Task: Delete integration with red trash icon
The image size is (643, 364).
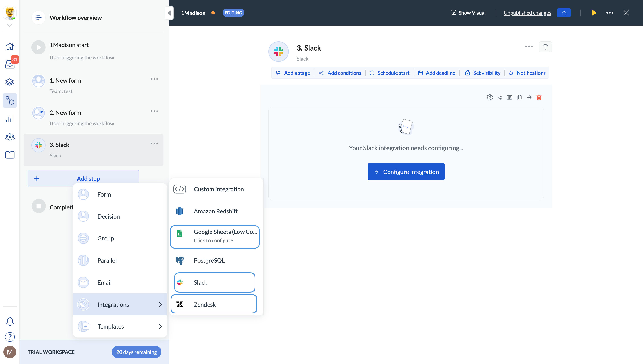Action: 539,97
